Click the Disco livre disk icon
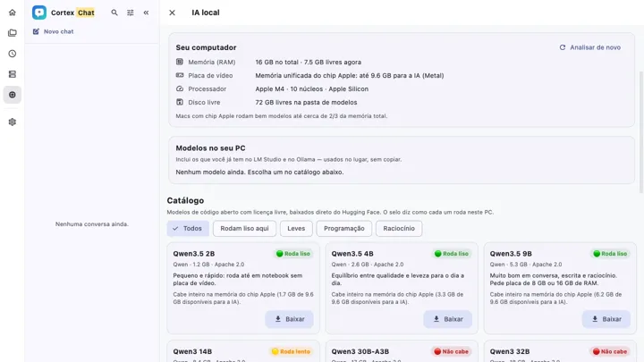Image resolution: width=644 pixels, height=362 pixels. 180,102
